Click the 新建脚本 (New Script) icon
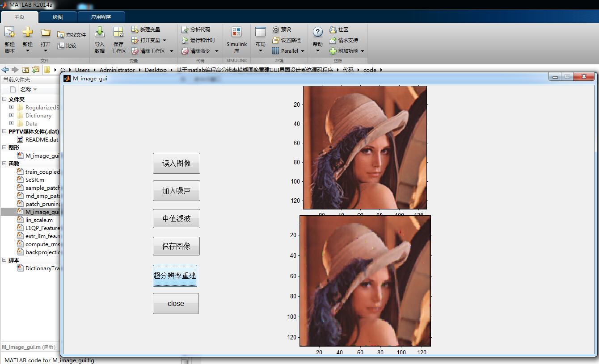This screenshot has width=599, height=364. click(x=10, y=33)
